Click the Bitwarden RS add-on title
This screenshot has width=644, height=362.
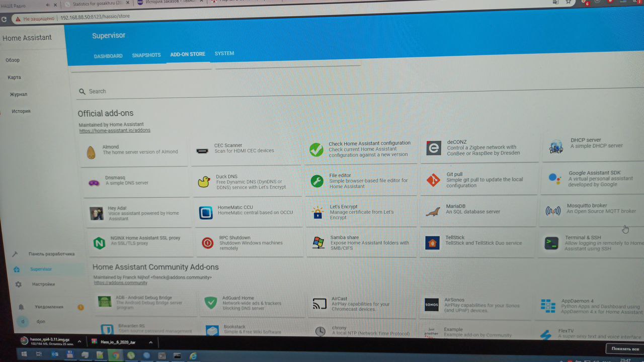pos(131,326)
